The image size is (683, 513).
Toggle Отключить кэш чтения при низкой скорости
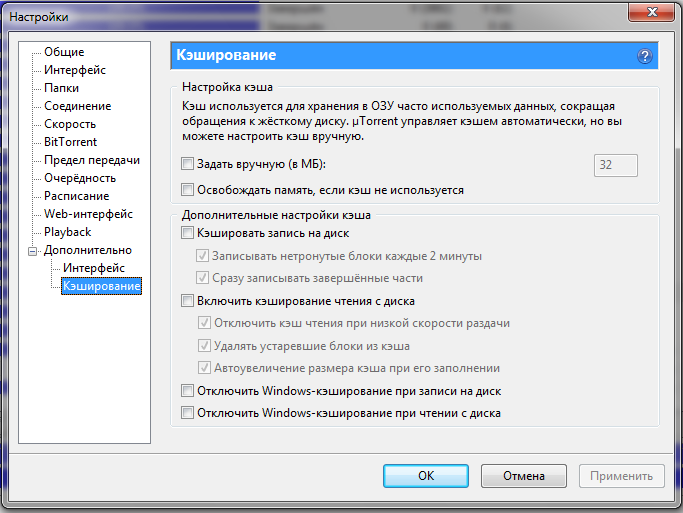(204, 323)
